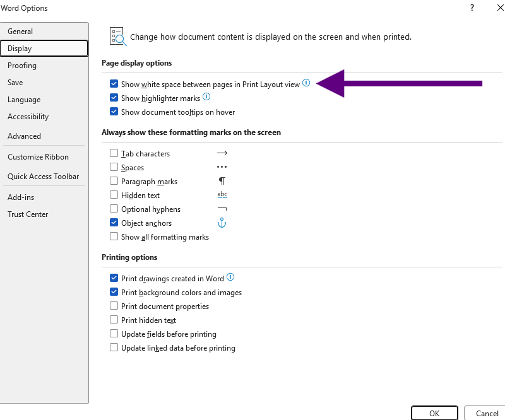Click Cancel to discard changes

click(486, 413)
